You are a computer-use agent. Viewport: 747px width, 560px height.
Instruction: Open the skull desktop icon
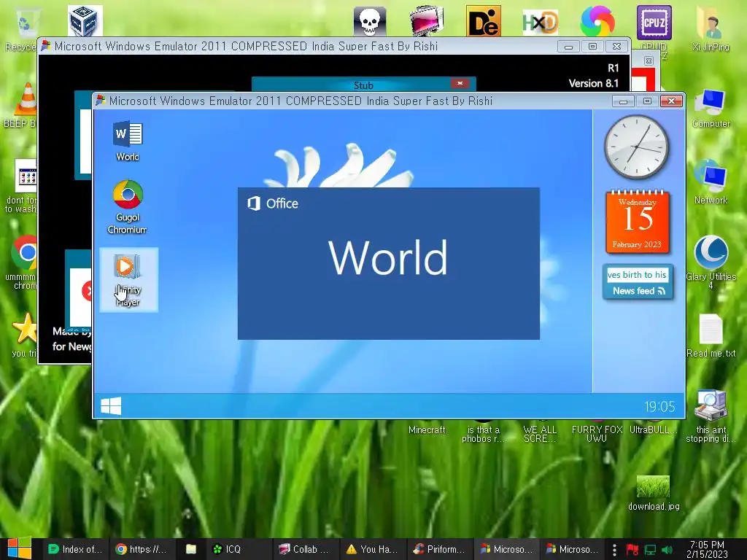[x=370, y=21]
